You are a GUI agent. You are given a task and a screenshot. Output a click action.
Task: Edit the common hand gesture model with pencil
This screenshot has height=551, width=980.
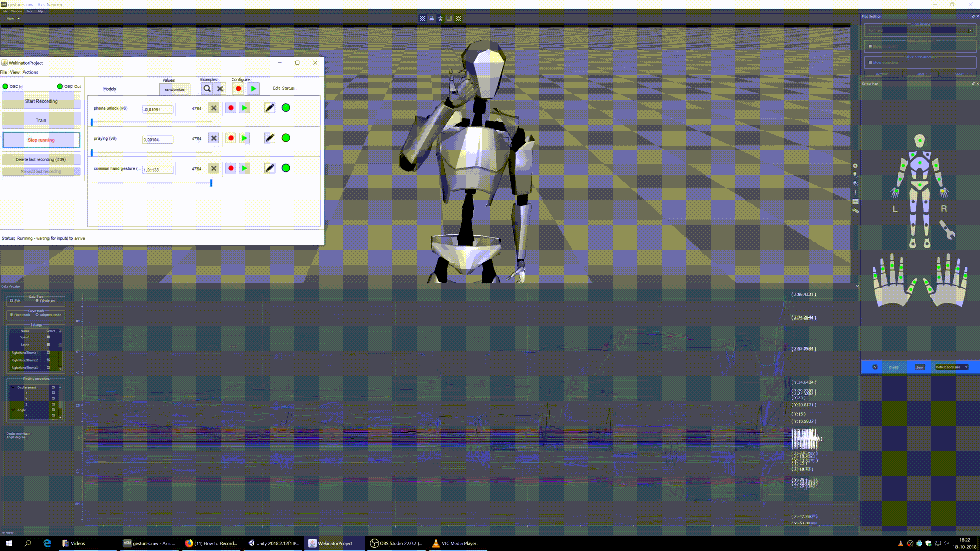point(269,168)
